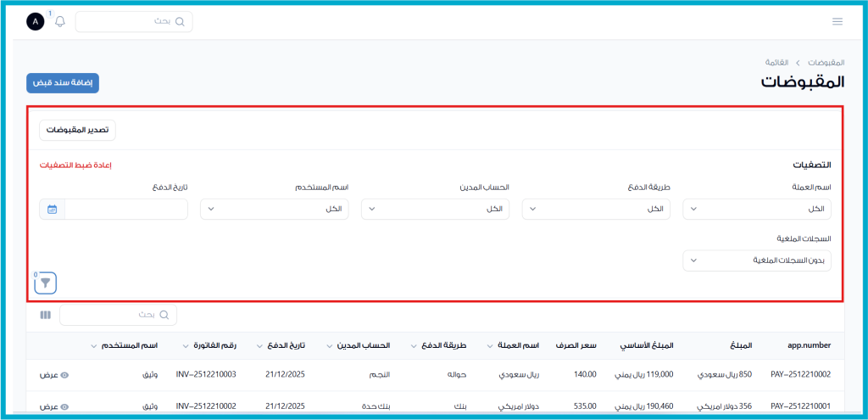This screenshot has height=420, width=868.
Task: Click إعادة ضبط التصفيات reset link
Action: pyautogui.click(x=75, y=165)
